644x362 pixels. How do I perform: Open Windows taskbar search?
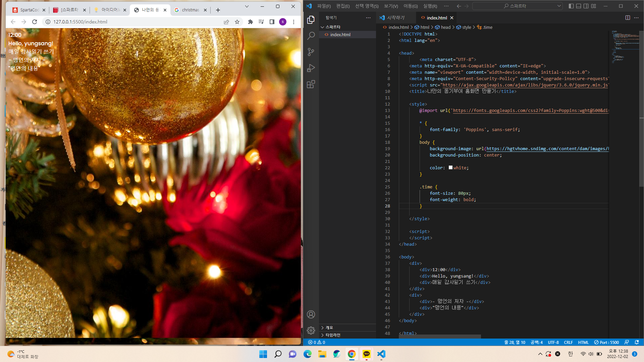click(x=278, y=354)
